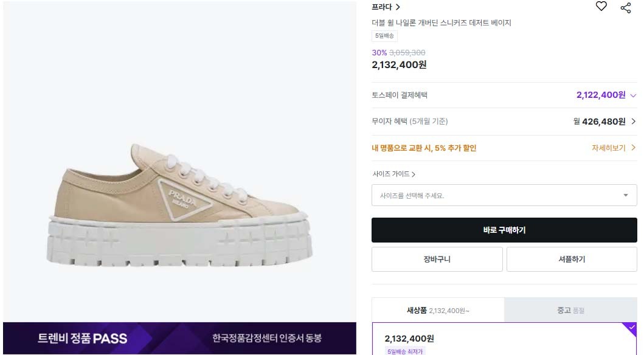
Task: Open the 트렌비 정품 PASS banner
Action: 179,338
